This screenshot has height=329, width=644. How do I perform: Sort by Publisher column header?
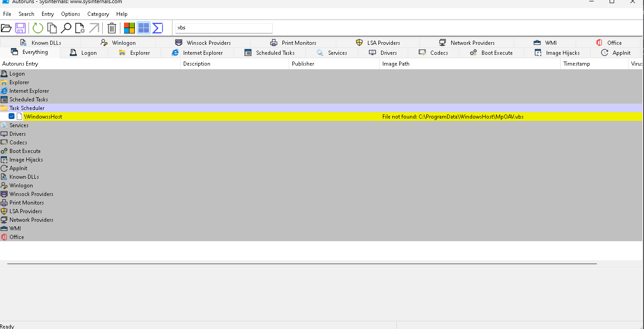click(x=334, y=64)
